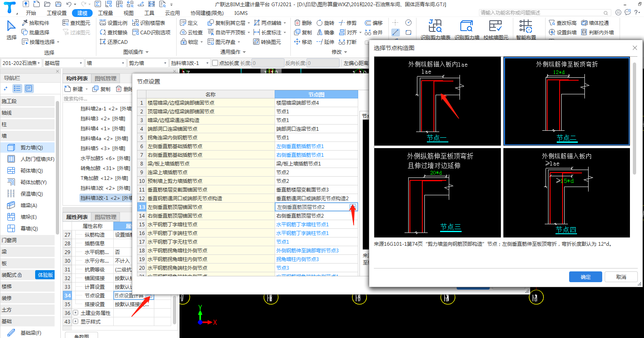Click the 体验版 badge
This screenshot has width=644, height=338.
45,275
